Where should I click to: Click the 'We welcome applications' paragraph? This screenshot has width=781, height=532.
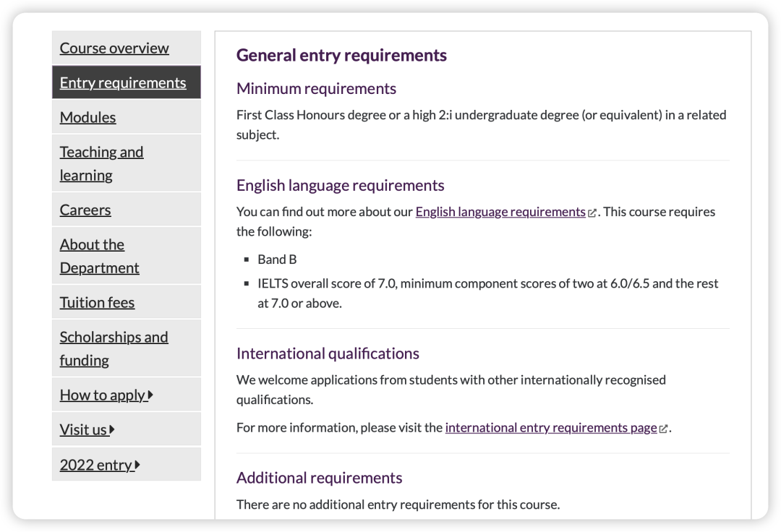click(x=451, y=390)
